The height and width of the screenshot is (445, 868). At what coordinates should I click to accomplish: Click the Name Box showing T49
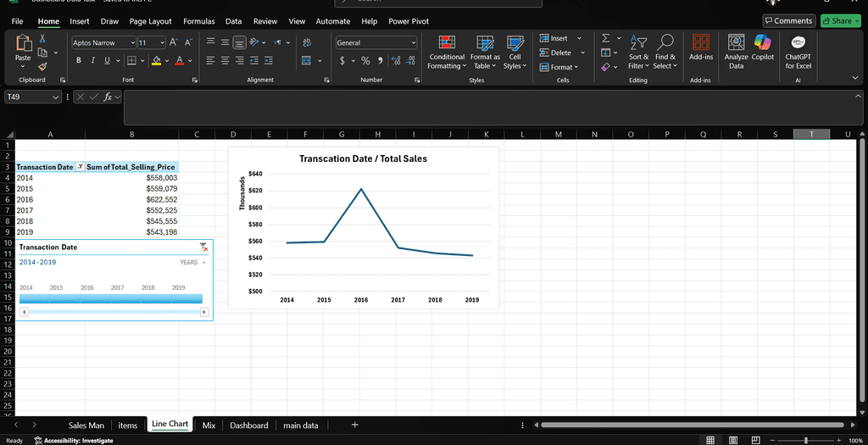click(27, 97)
